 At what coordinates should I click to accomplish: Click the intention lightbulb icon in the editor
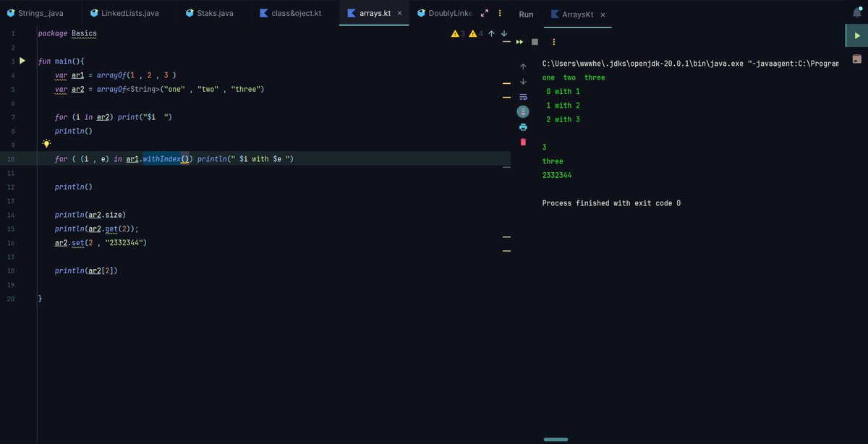click(x=46, y=144)
